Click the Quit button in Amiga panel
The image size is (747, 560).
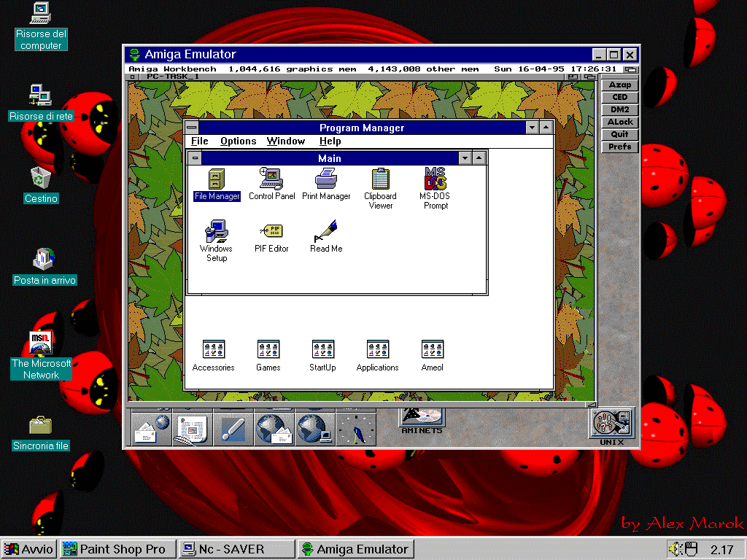pos(620,134)
